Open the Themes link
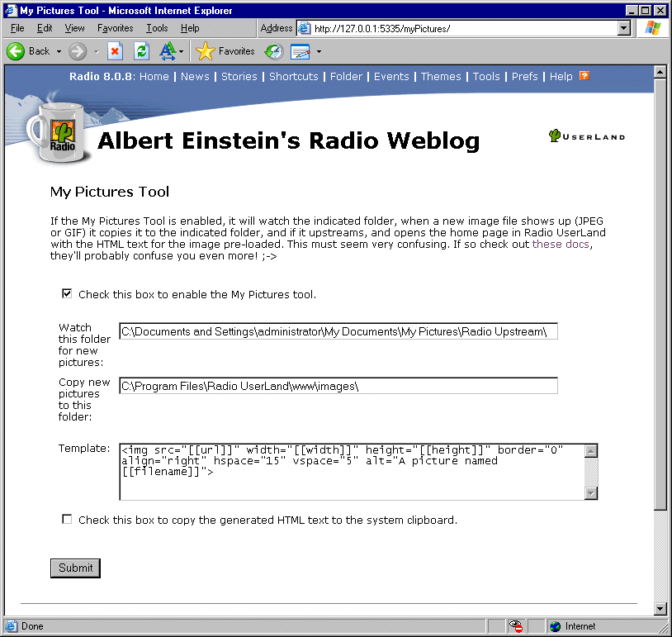The width and height of the screenshot is (672, 637). 441,76
